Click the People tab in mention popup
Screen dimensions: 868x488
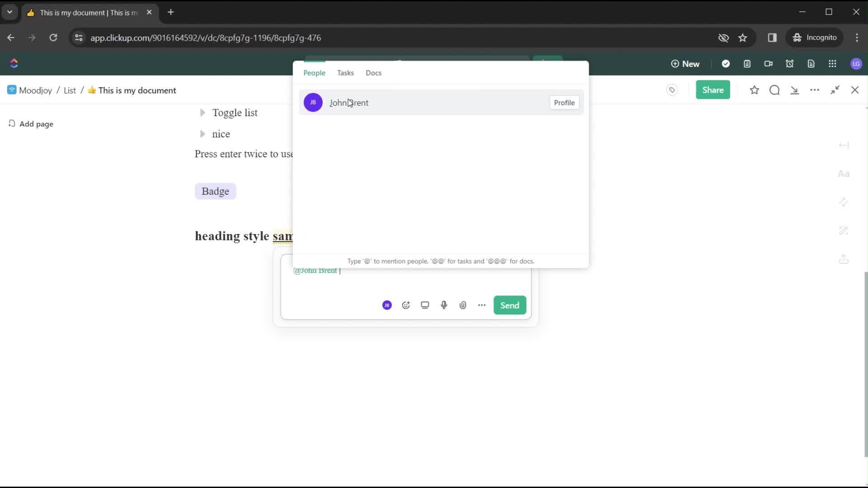(315, 73)
